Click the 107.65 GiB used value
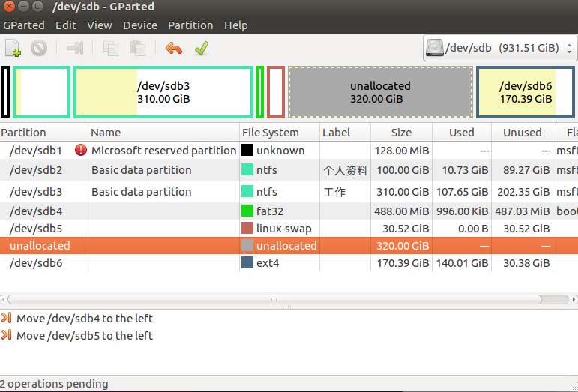578x392 pixels. click(x=462, y=192)
